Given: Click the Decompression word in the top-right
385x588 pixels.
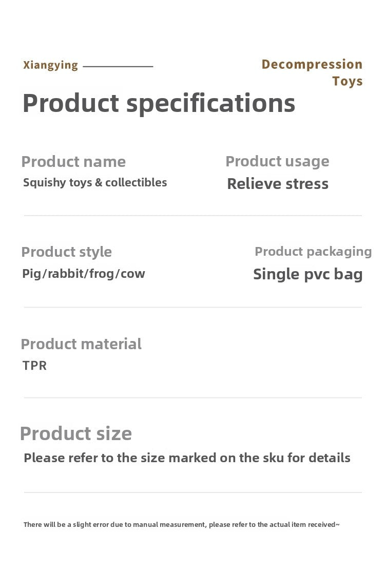Looking at the screenshot, I should [312, 64].
